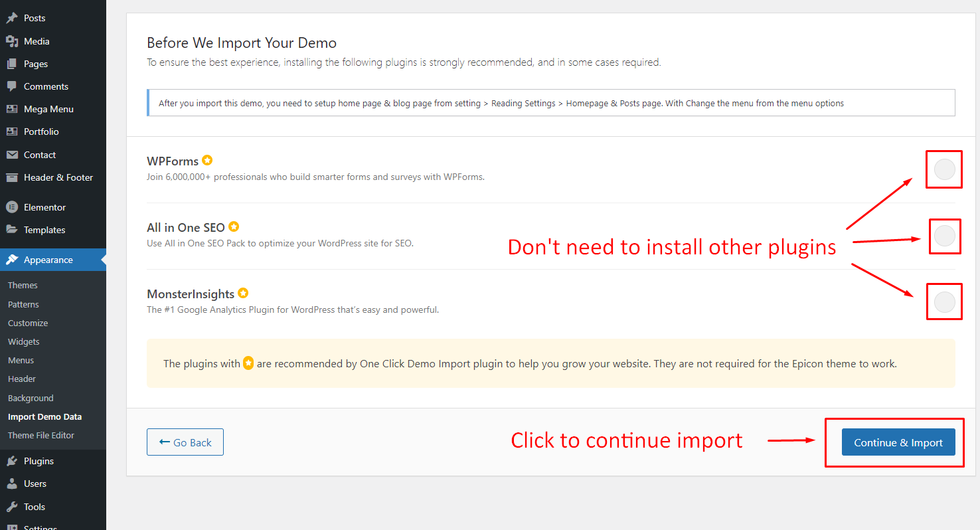This screenshot has height=530, width=980.
Task: Toggle the All in One SEO checkbox
Action: [944, 236]
